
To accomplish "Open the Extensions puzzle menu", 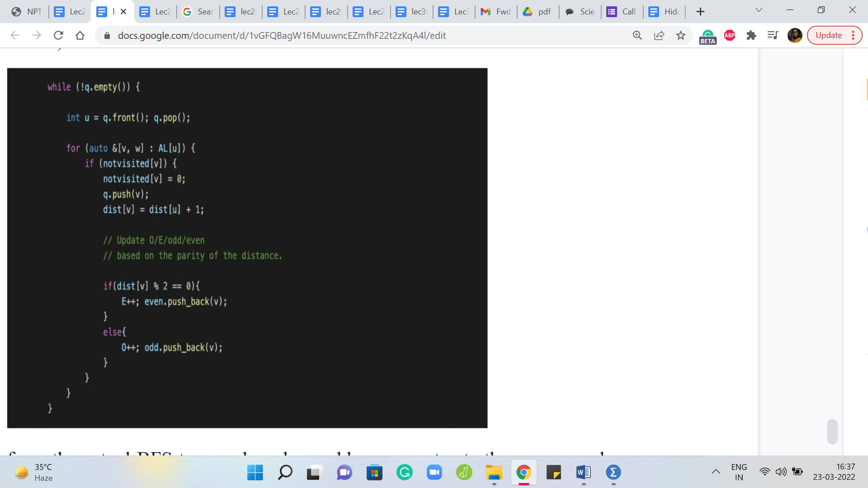I will point(751,35).
